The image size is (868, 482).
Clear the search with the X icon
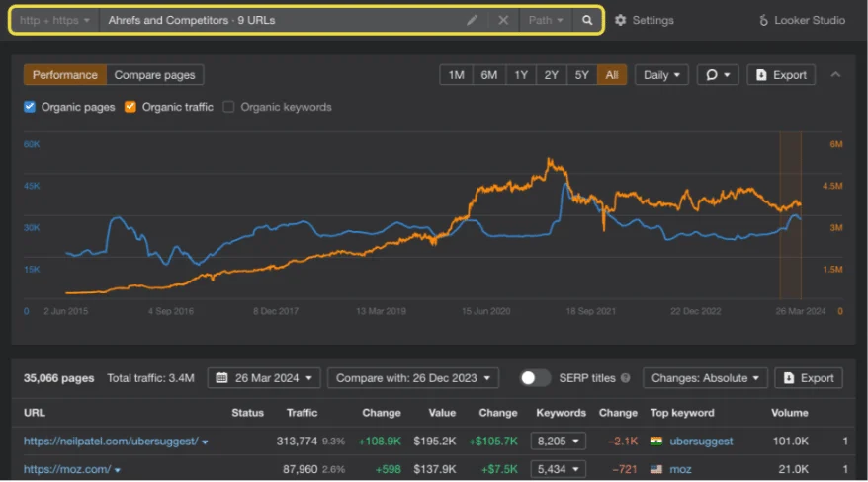503,20
